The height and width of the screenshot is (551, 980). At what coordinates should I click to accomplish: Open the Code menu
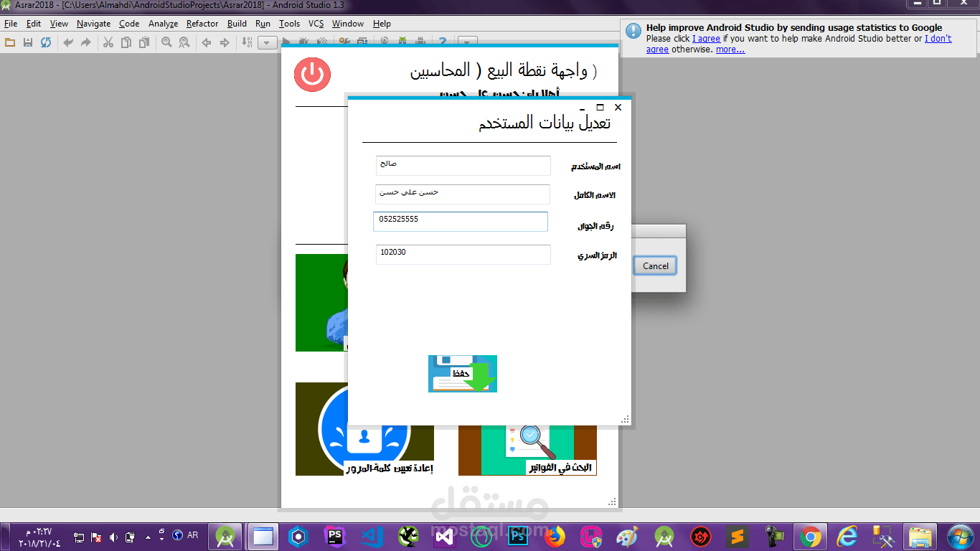point(129,24)
